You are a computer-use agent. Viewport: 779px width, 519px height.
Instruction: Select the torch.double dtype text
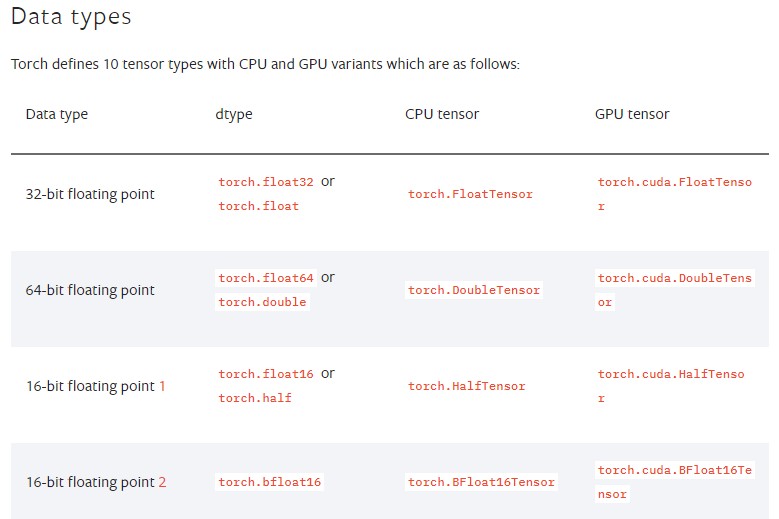pos(262,302)
